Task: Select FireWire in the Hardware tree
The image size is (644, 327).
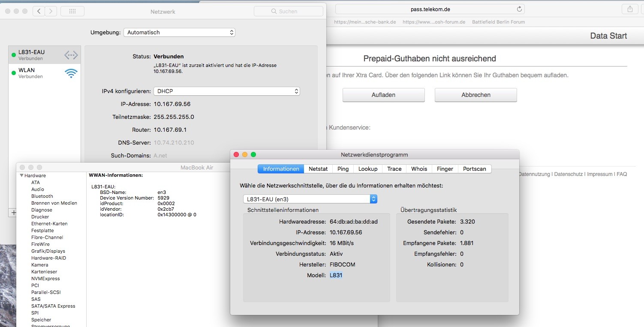Action: point(40,244)
